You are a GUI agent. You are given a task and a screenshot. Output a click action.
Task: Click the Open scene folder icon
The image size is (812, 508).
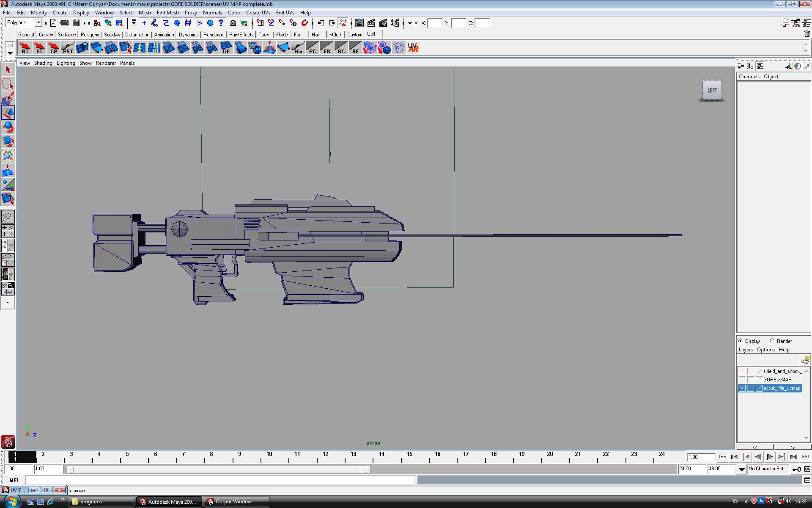coord(64,23)
